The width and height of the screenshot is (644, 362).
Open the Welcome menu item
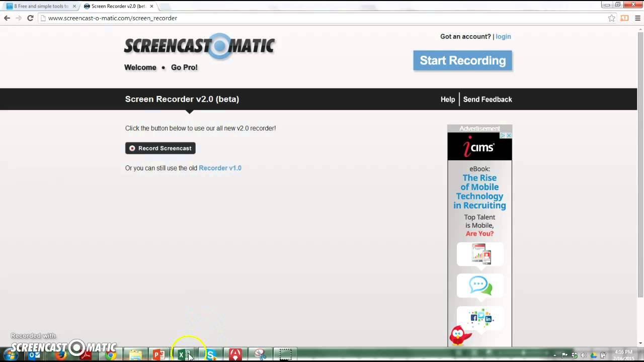point(140,67)
